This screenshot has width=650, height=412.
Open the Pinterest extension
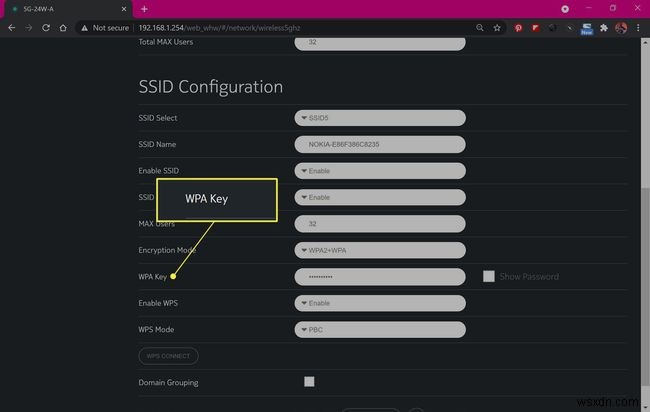pos(518,28)
